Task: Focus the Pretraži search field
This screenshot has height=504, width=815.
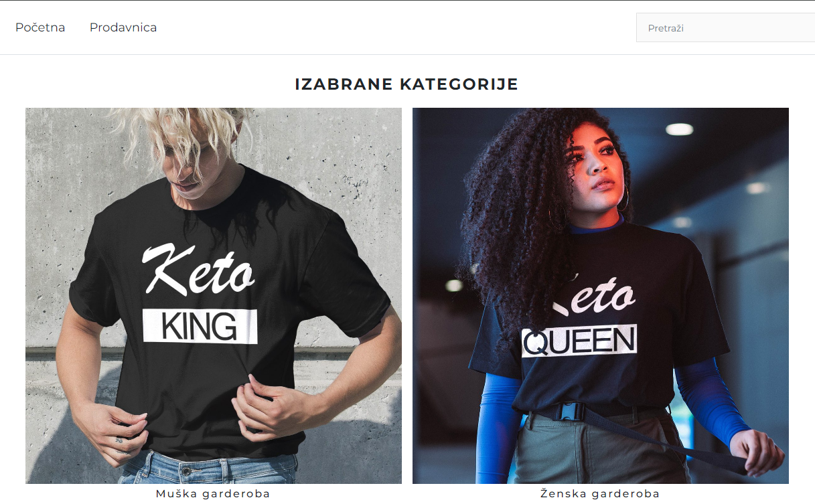Action: coord(725,28)
